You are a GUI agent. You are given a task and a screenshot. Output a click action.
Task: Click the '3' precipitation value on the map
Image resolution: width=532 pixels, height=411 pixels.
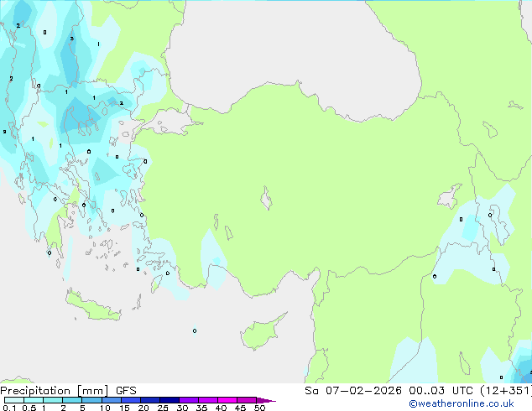[71, 39]
